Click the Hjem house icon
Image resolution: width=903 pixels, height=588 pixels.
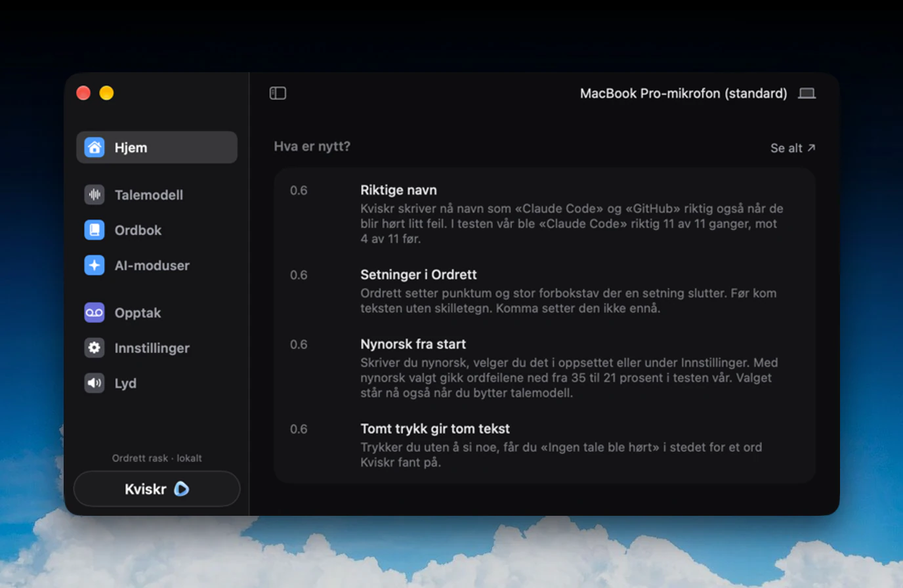[94, 147]
